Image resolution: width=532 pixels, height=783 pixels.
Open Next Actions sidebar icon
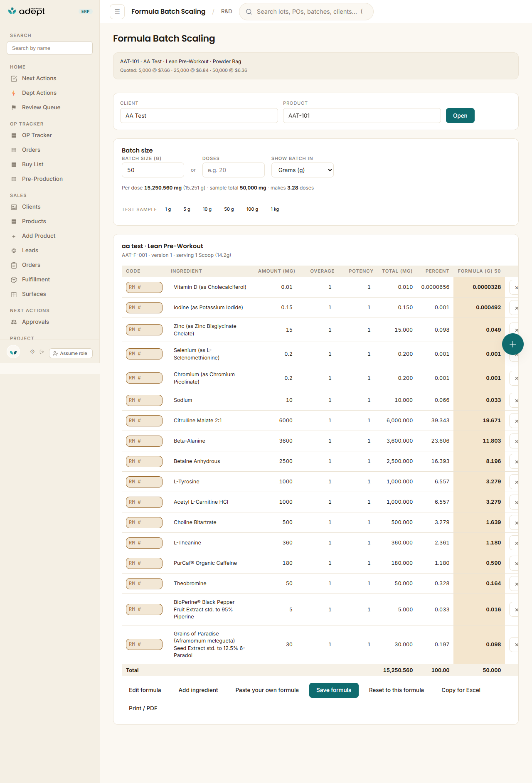pos(14,79)
